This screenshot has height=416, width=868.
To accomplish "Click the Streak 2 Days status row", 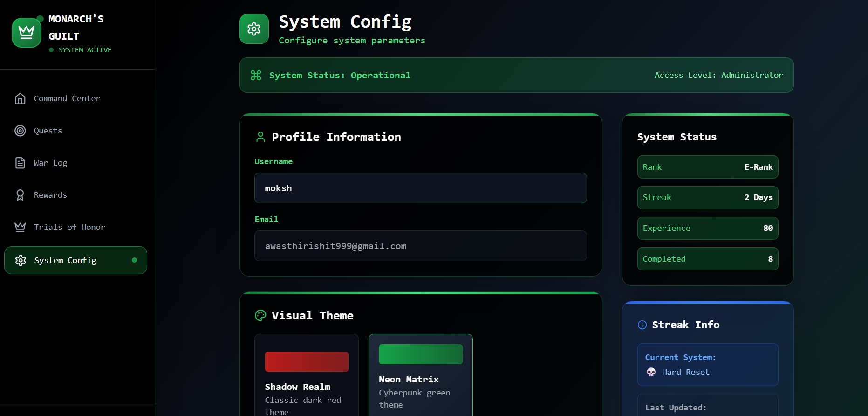I will 708,198.
